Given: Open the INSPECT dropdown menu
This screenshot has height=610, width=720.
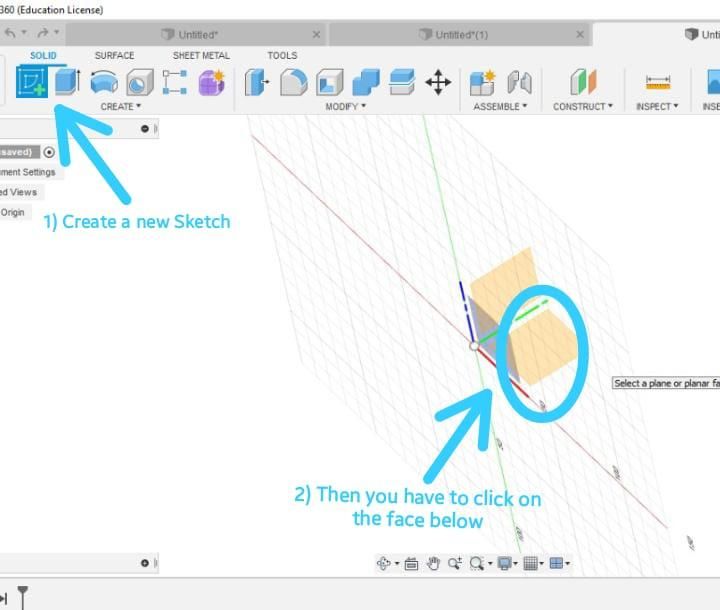Looking at the screenshot, I should (x=657, y=107).
